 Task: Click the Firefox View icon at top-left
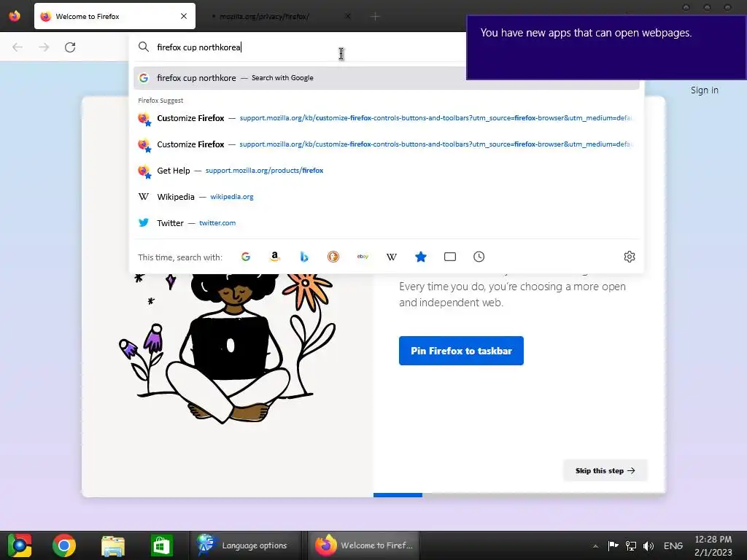tap(15, 16)
